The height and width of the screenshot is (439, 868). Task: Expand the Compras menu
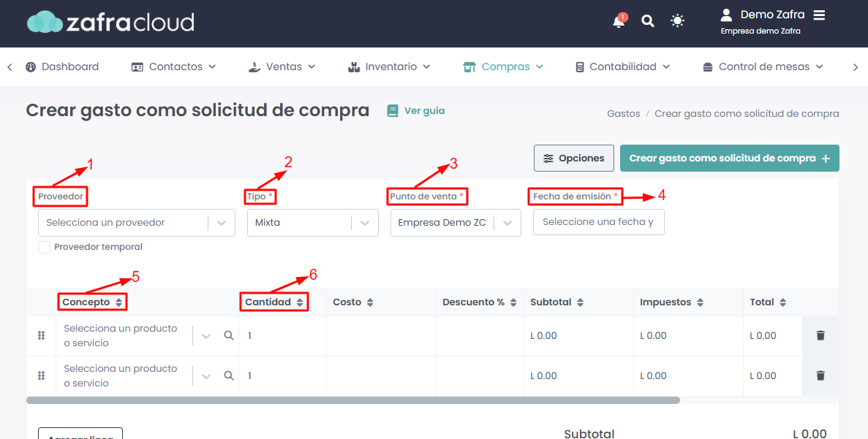[503, 67]
